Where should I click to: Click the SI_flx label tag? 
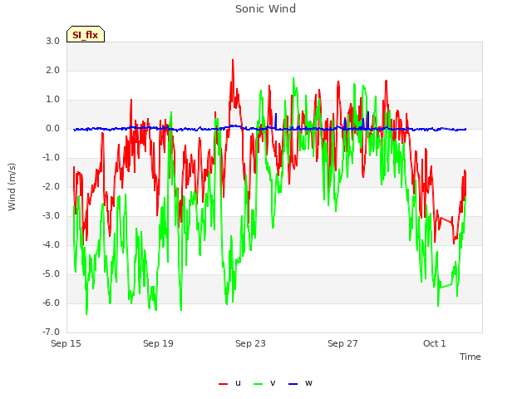point(86,34)
